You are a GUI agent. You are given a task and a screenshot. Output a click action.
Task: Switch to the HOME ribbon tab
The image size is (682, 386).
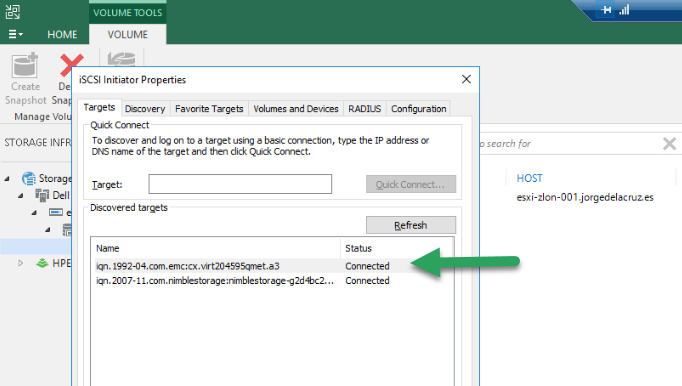click(62, 34)
